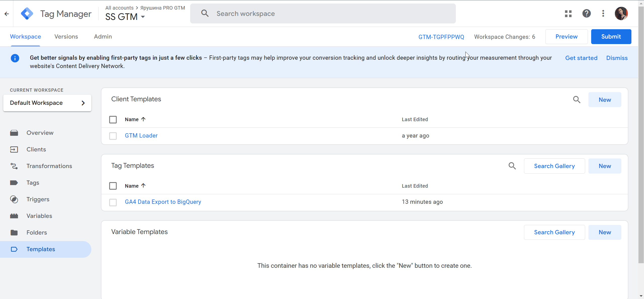Click the Tag Manager logo icon
The image size is (644, 299).
[x=27, y=14]
